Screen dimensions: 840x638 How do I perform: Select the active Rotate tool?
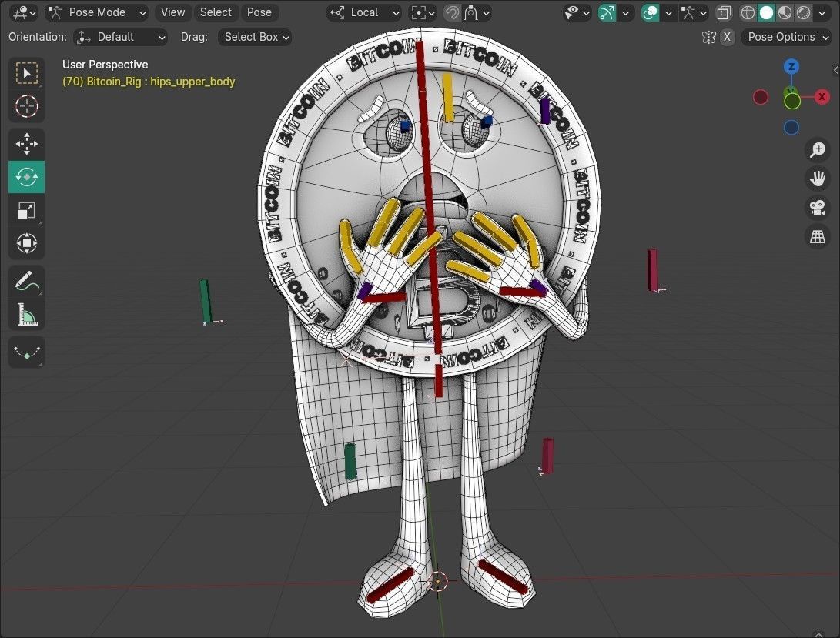point(26,177)
